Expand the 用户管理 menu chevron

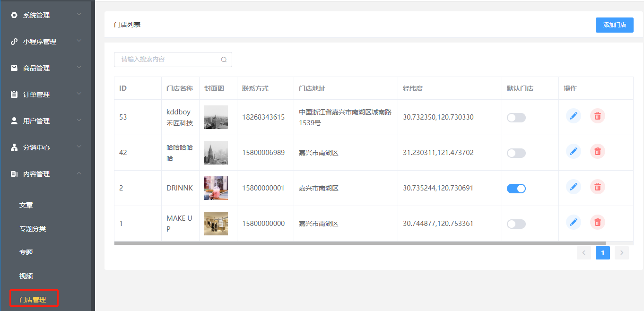pyautogui.click(x=79, y=121)
